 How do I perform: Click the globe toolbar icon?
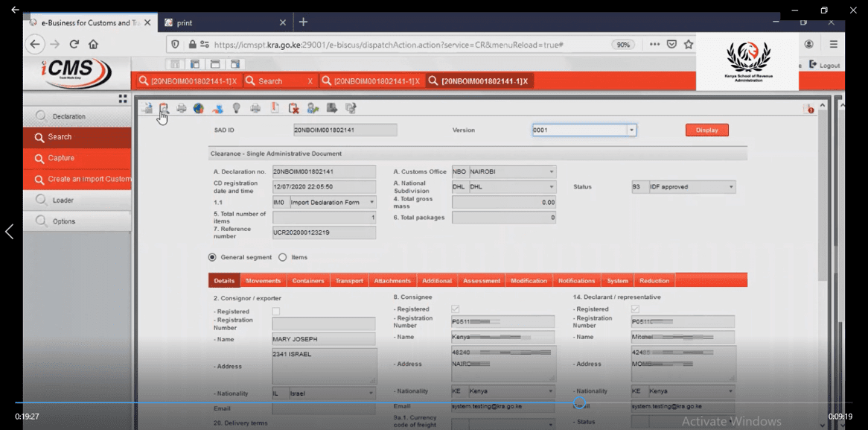pos(198,108)
